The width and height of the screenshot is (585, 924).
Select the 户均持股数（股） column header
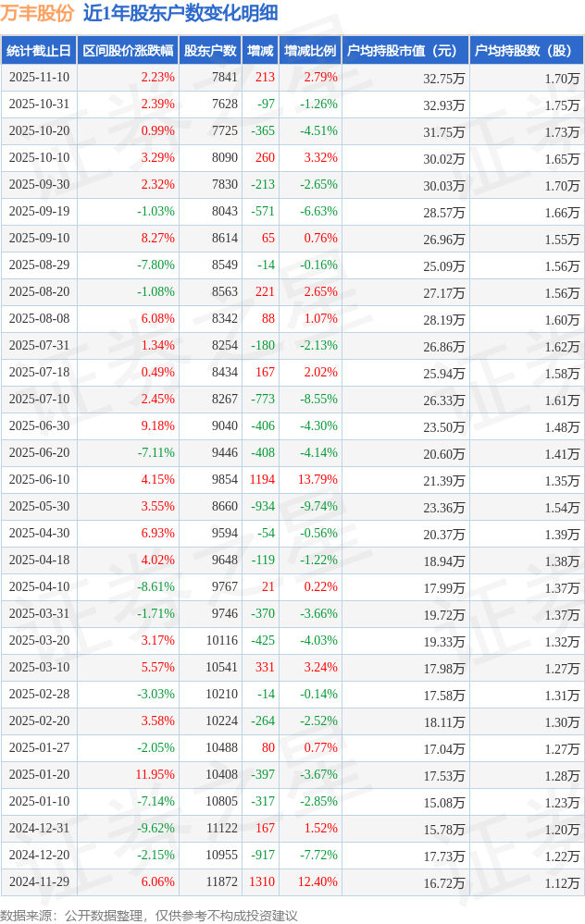pos(526,51)
